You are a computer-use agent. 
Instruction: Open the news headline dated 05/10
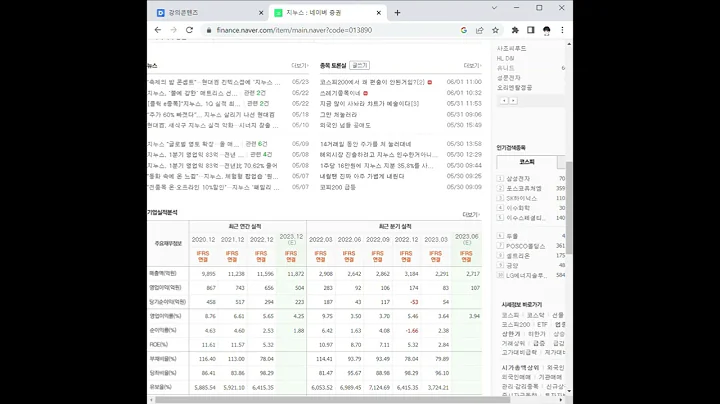(x=213, y=125)
